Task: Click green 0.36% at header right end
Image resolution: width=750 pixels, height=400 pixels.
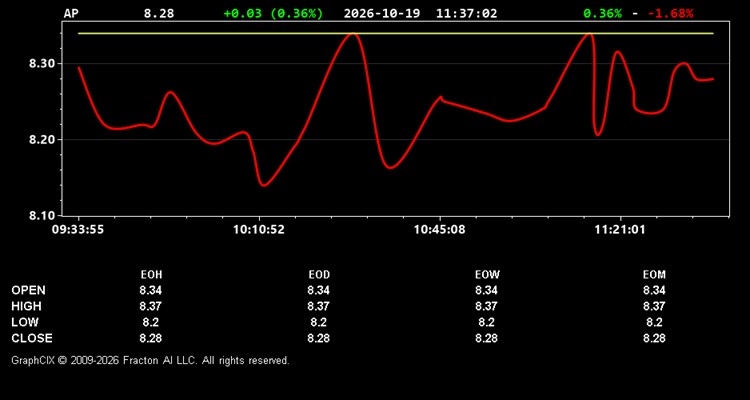Action: pos(602,13)
